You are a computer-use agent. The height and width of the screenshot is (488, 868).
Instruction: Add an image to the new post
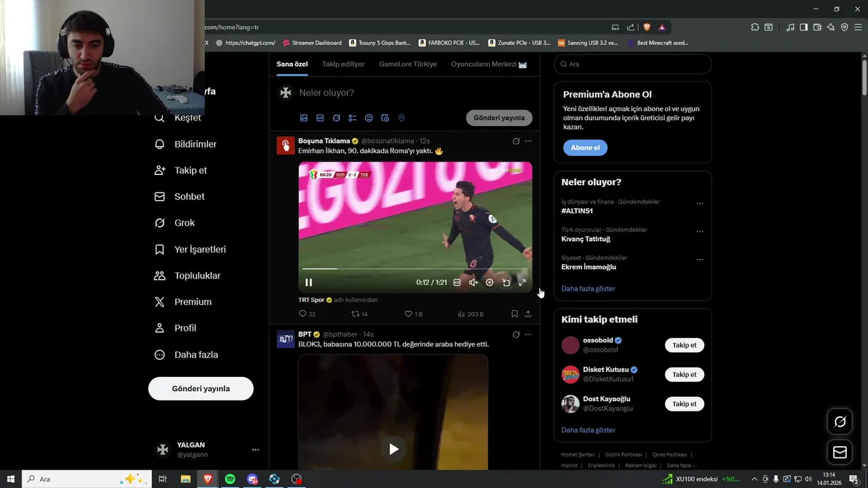[x=304, y=118]
